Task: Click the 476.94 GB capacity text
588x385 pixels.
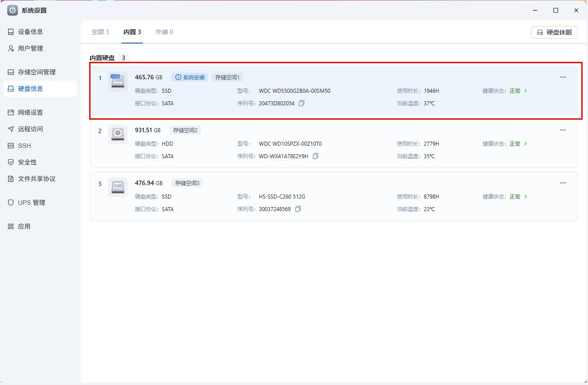Action: (x=149, y=183)
